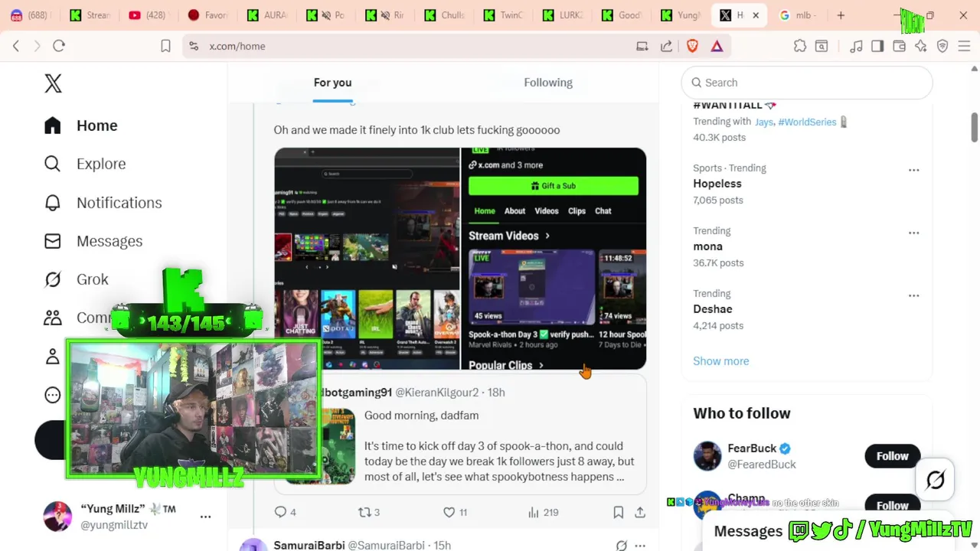Open SamuraiBarbi's profile name
This screenshot has height=551, width=980.
(x=309, y=545)
